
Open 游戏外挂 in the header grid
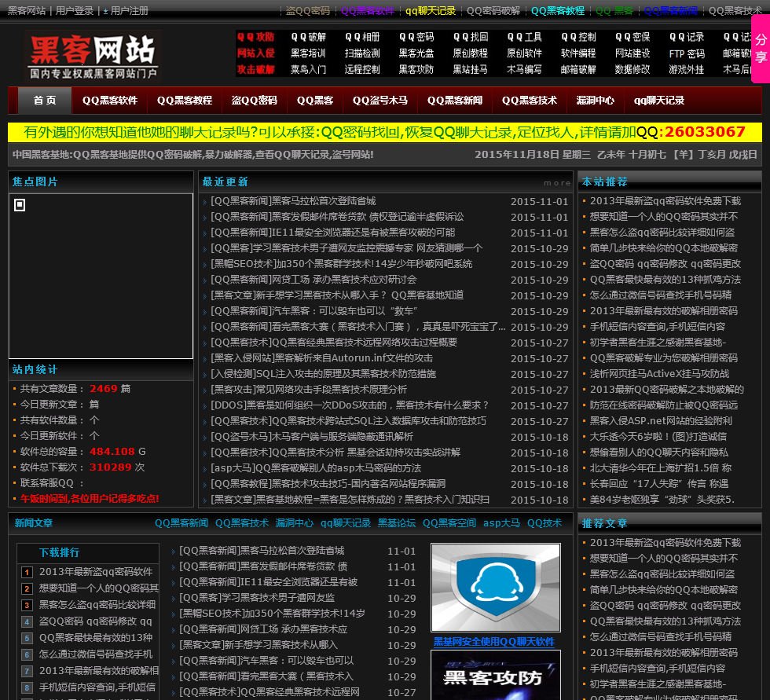click(x=687, y=69)
